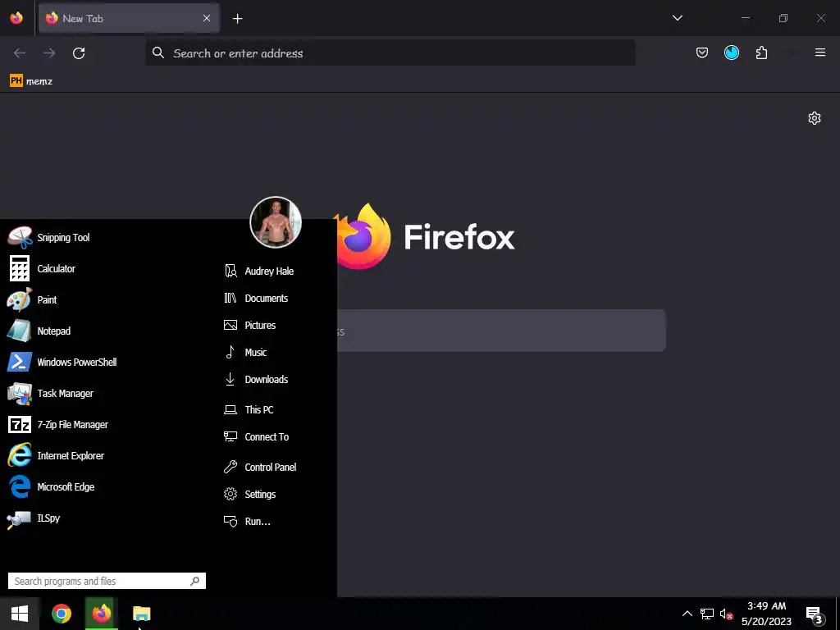The height and width of the screenshot is (630, 840).
Task: Open Firefox View from tab bar
Action: (x=16, y=18)
